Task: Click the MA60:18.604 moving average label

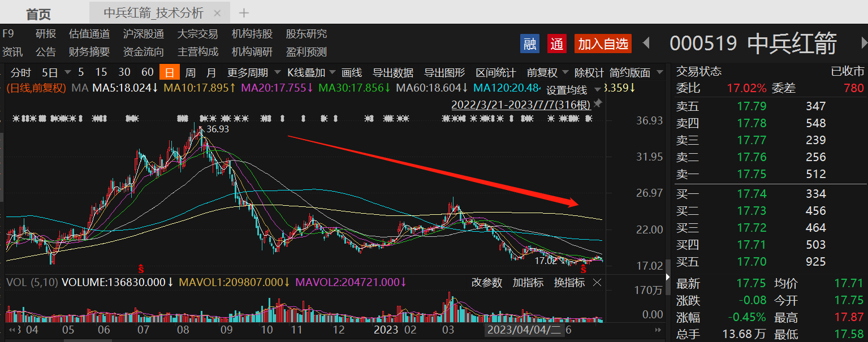Action: pyautogui.click(x=431, y=88)
